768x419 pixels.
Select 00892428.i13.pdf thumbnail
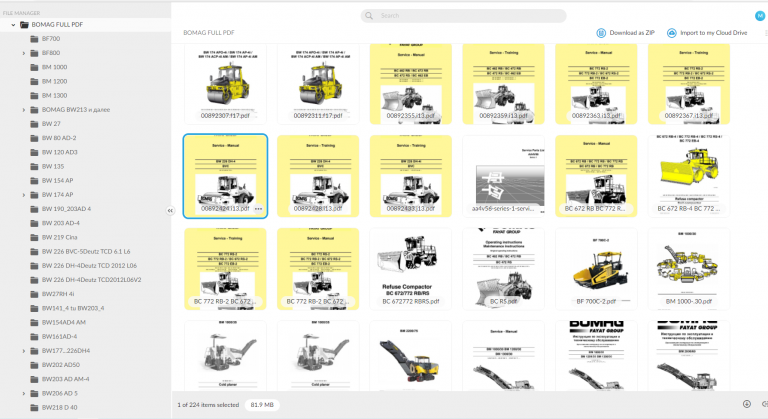click(318, 176)
